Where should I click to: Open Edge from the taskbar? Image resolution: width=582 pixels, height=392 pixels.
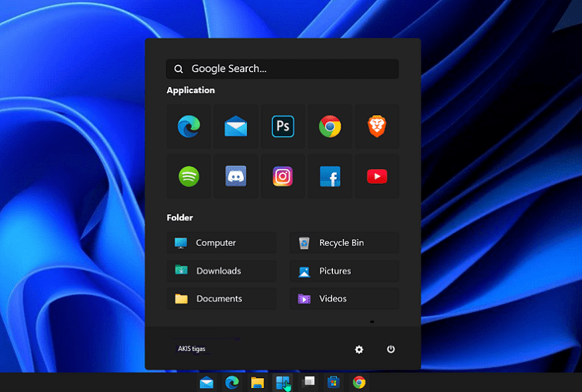tap(232, 383)
